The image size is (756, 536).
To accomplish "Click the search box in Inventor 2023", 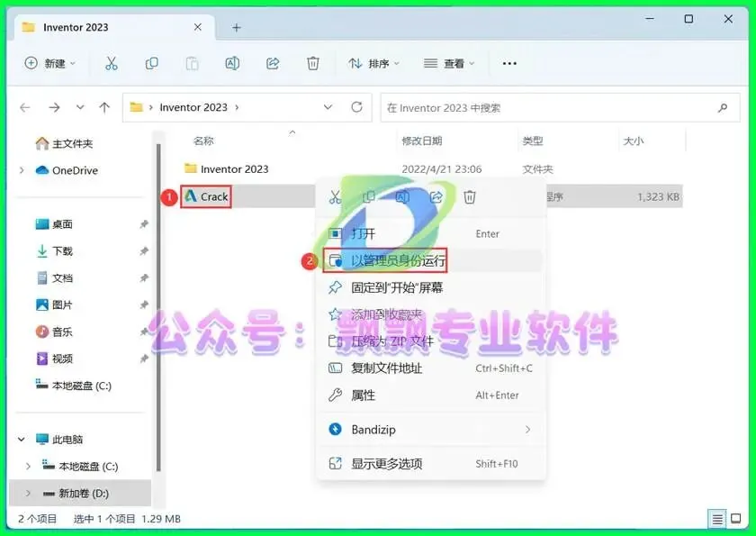I will [x=560, y=107].
